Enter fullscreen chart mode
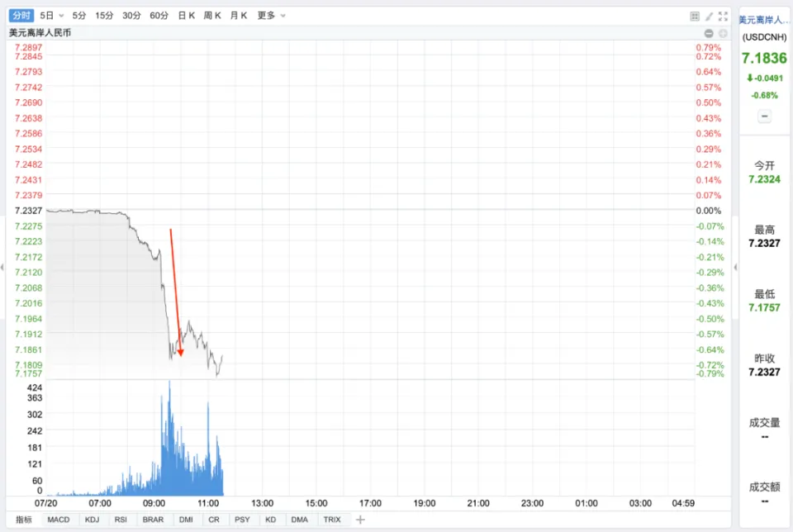The image size is (793, 532). coord(724,16)
